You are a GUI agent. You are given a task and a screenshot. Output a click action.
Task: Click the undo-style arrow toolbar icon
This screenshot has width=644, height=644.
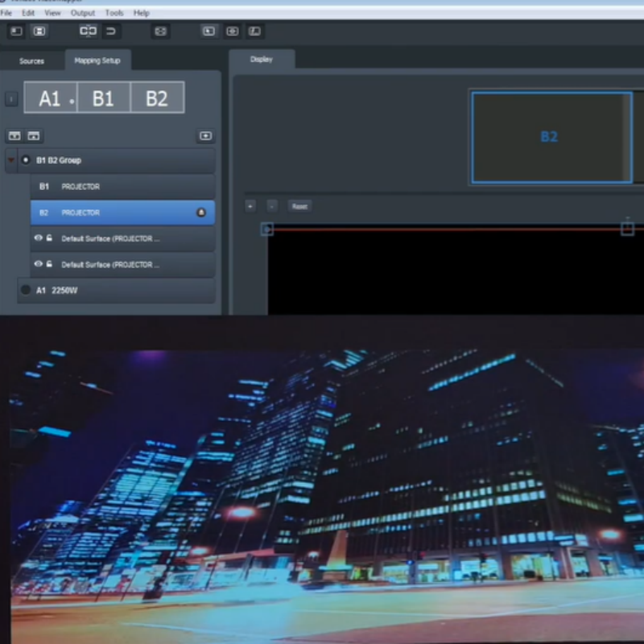[x=112, y=31]
